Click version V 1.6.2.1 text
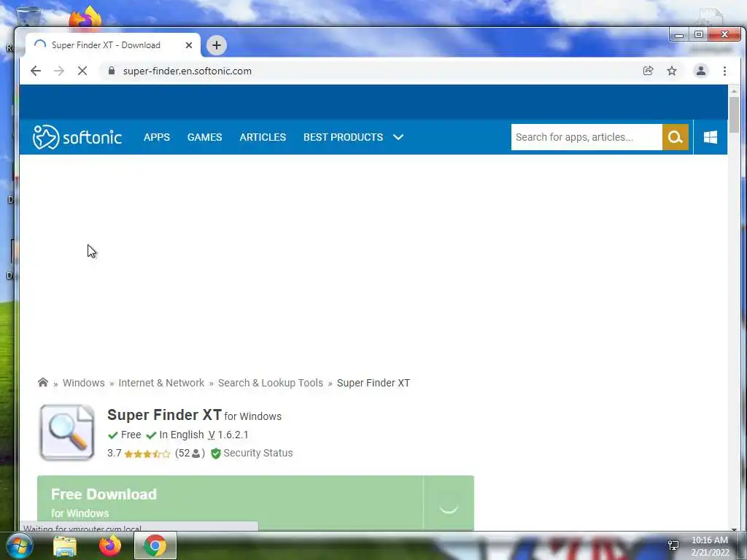Viewport: 747px width, 560px height. click(228, 435)
